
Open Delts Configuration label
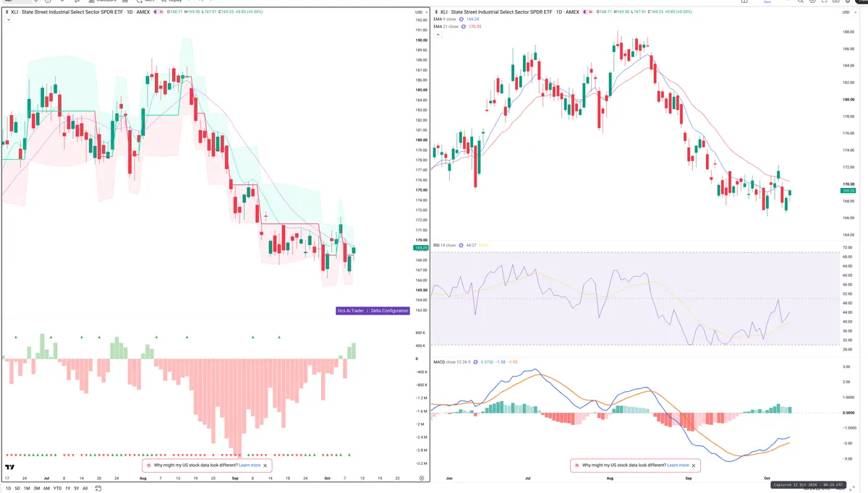(x=390, y=310)
